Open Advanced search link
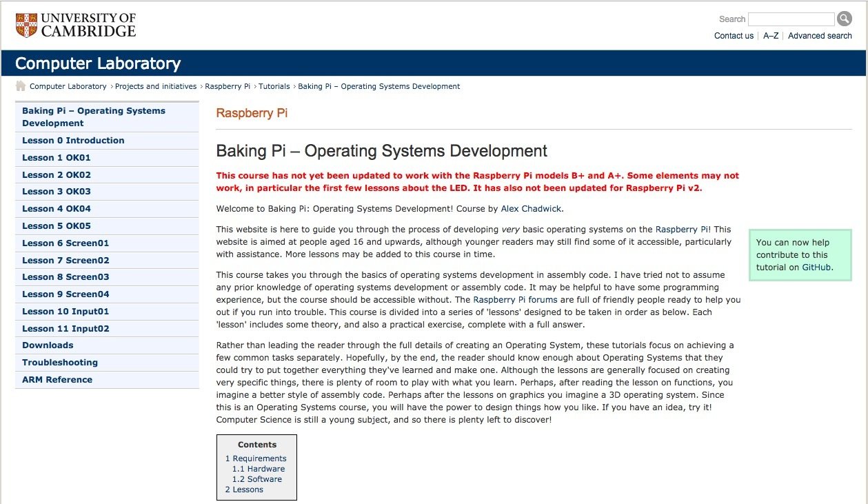Viewport: 868px width, 504px height. point(820,36)
